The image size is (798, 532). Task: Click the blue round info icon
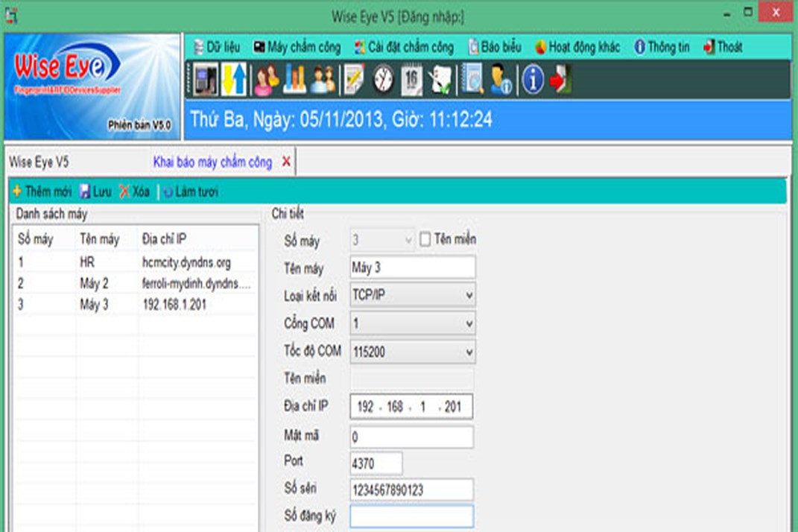[x=533, y=80]
